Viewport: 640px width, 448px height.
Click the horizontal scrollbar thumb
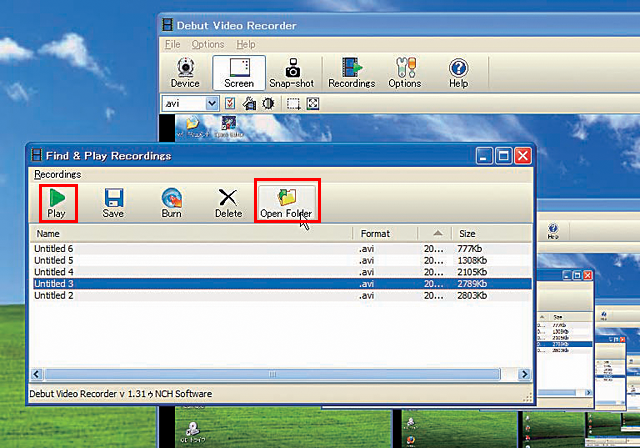272,374
